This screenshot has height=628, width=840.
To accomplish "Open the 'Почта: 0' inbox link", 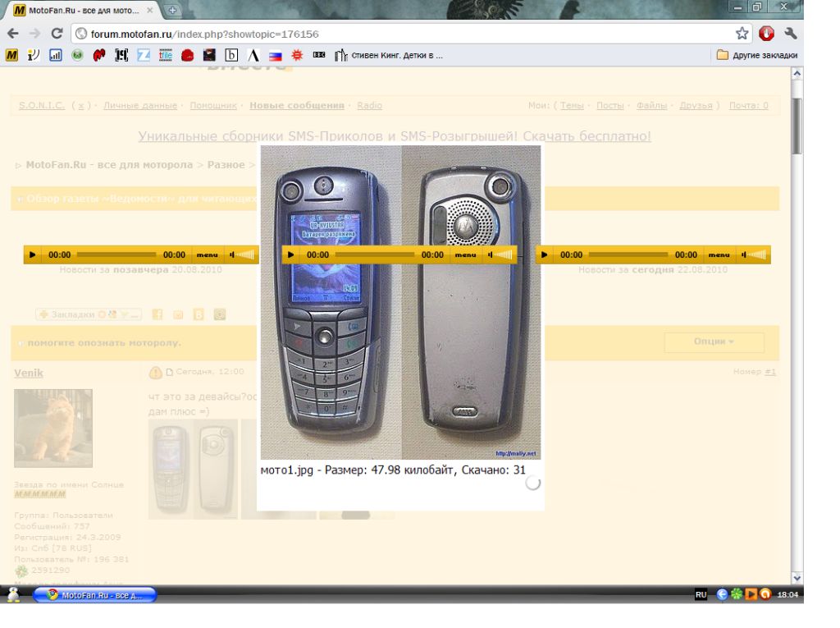I will pos(748,106).
